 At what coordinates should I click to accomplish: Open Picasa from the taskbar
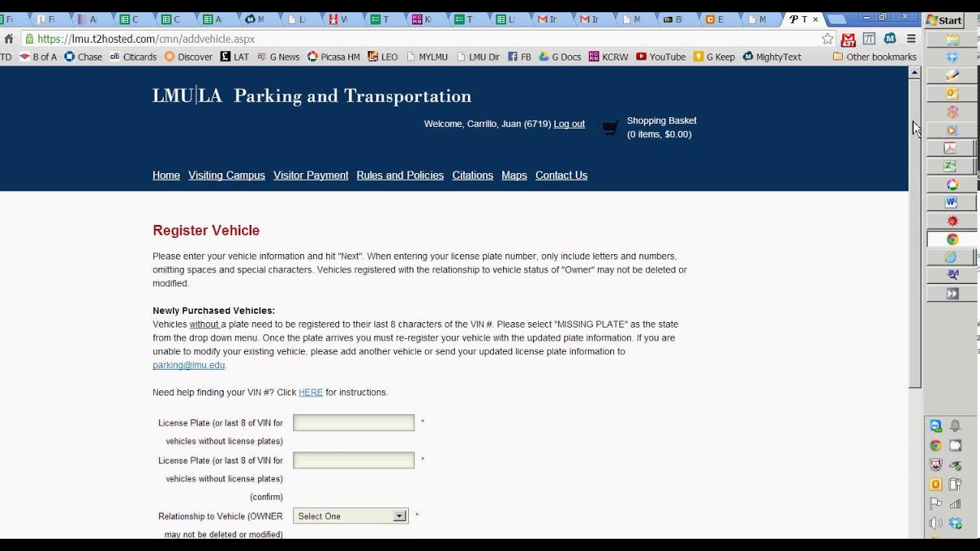tap(952, 184)
